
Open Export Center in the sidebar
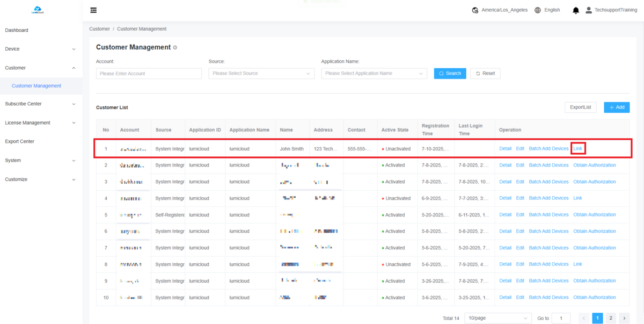point(20,142)
